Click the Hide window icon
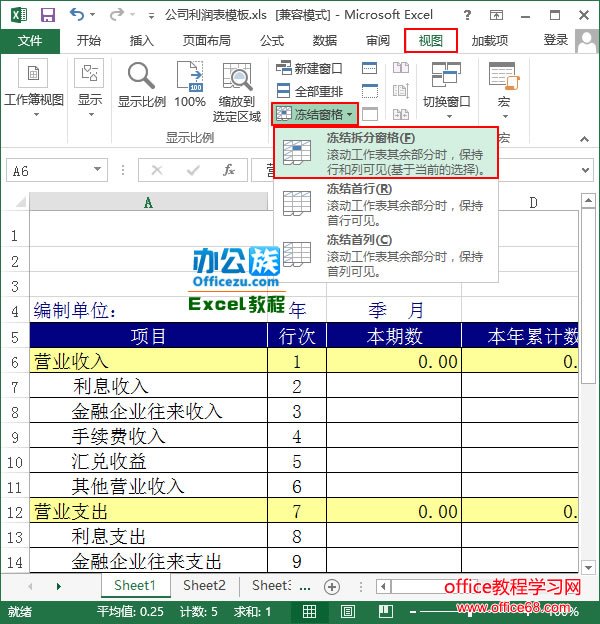Image resolution: width=600 pixels, height=624 pixels. pyautogui.click(x=370, y=91)
